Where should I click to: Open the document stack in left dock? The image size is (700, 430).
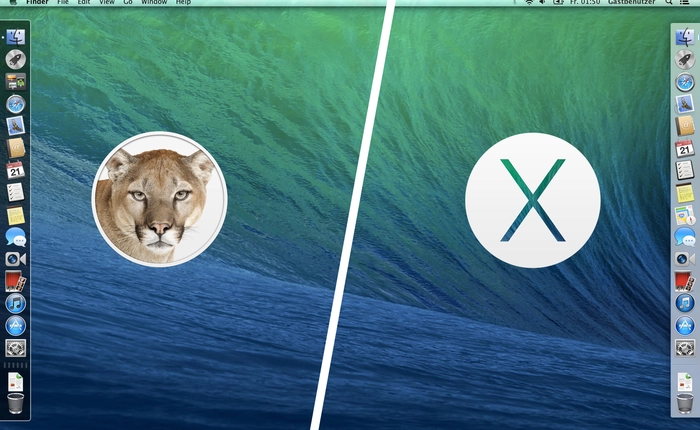click(15, 382)
